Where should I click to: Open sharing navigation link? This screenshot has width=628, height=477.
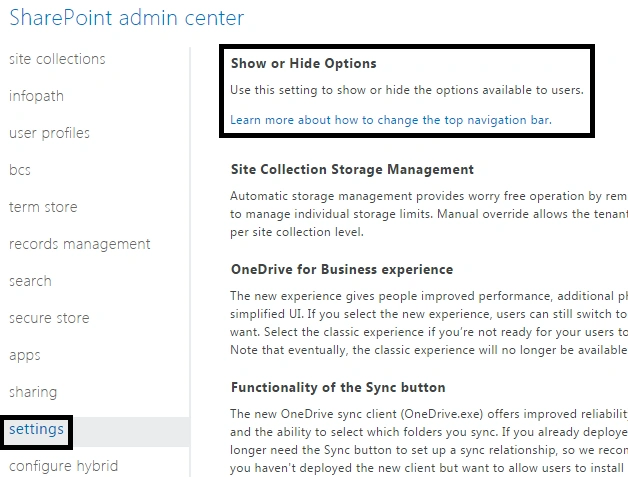pos(33,392)
